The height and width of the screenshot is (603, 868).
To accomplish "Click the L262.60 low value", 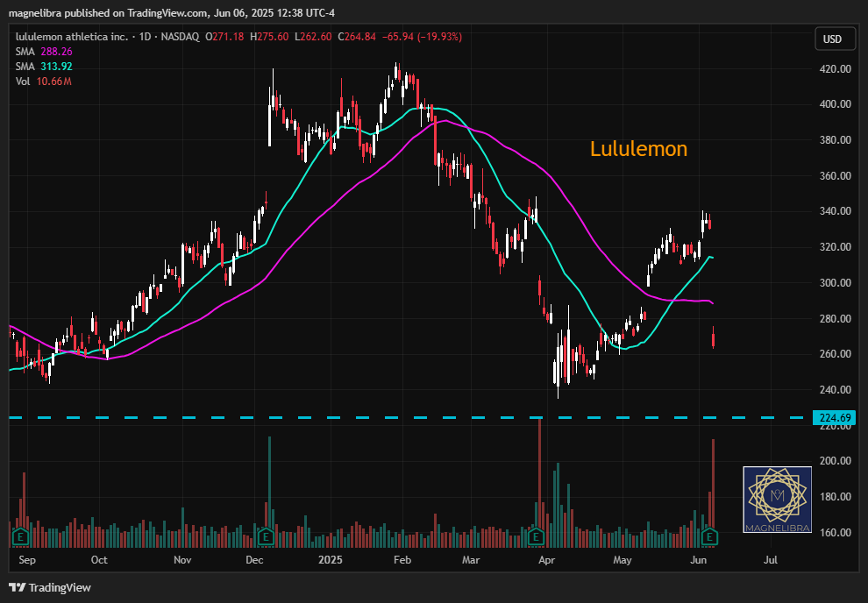I will (x=313, y=37).
